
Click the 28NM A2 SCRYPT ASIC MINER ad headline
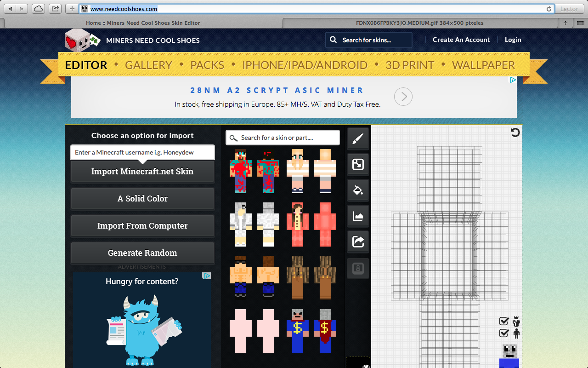click(277, 90)
